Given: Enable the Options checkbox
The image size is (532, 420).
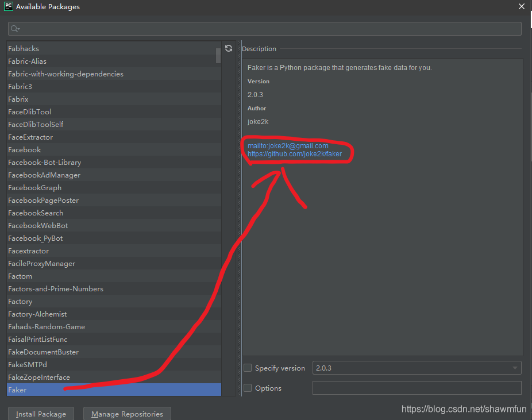Looking at the screenshot, I should point(248,388).
